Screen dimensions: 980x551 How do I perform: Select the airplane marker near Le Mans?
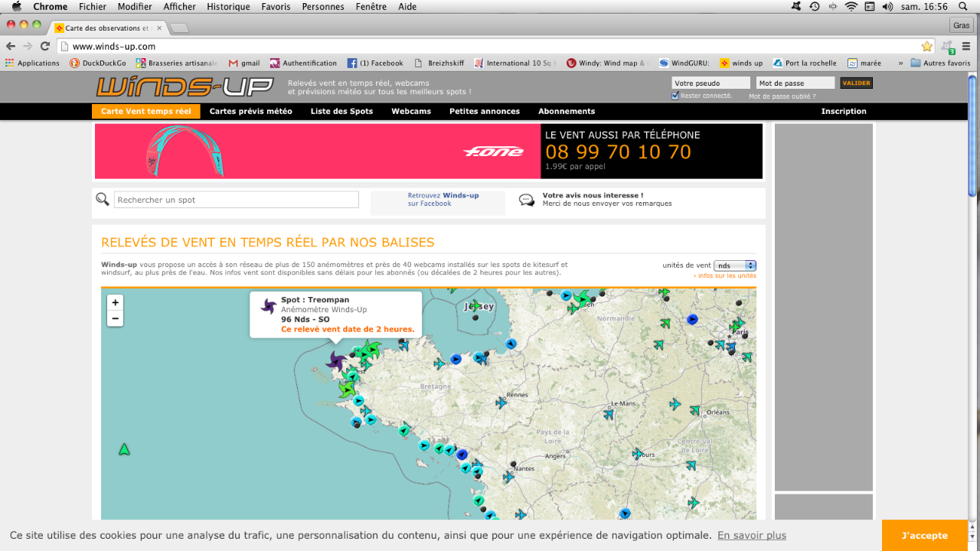609,415
